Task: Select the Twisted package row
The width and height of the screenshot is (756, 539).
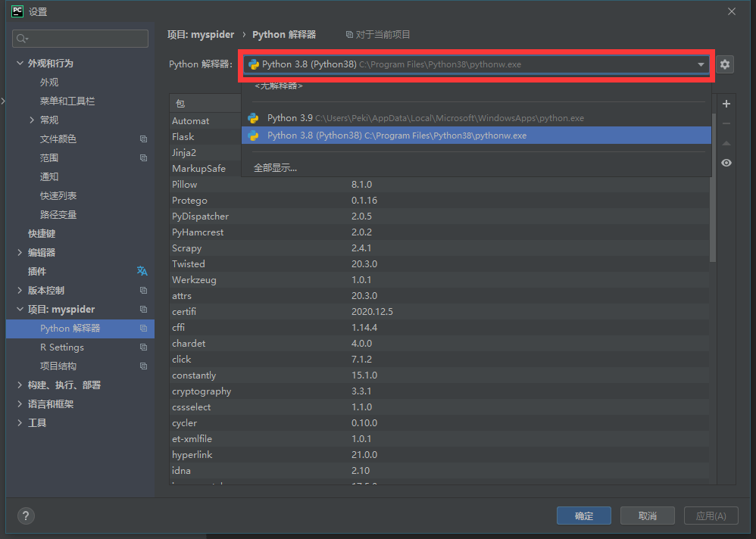Action: pos(439,264)
